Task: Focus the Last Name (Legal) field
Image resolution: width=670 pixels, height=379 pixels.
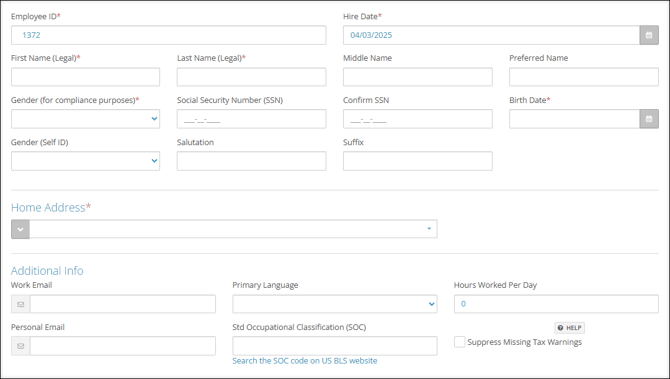Action: click(x=251, y=77)
